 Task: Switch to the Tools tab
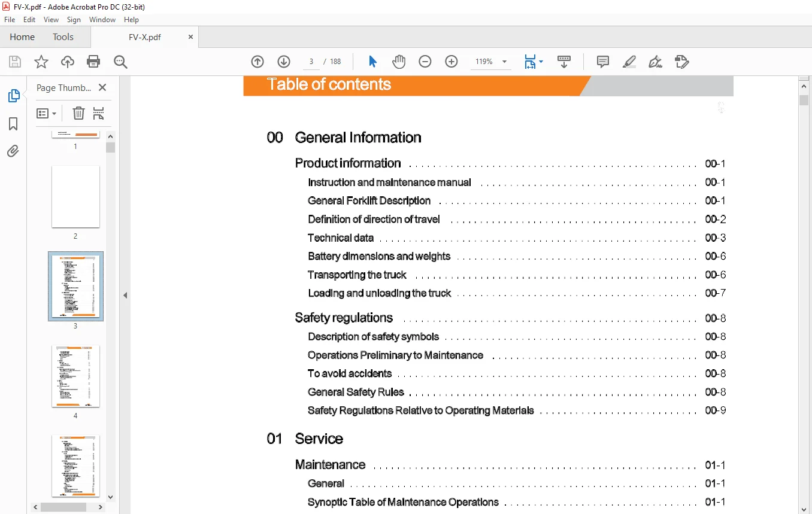tap(63, 37)
